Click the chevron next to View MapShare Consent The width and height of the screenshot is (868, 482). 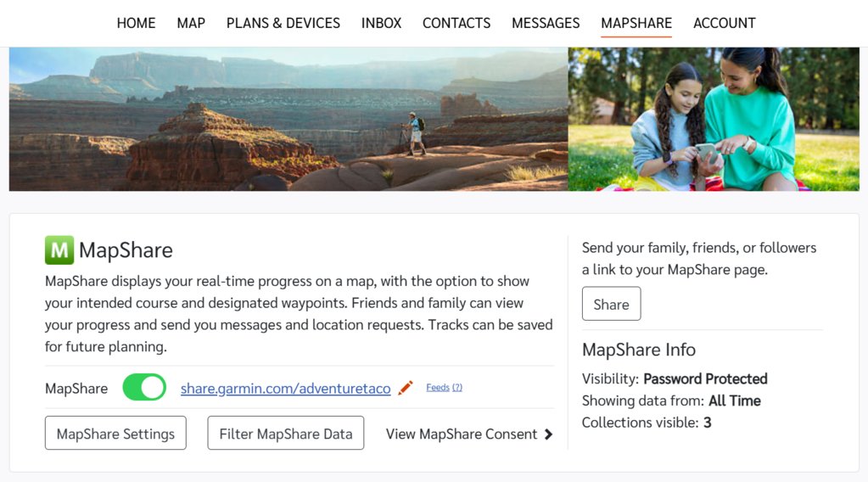tap(549, 434)
